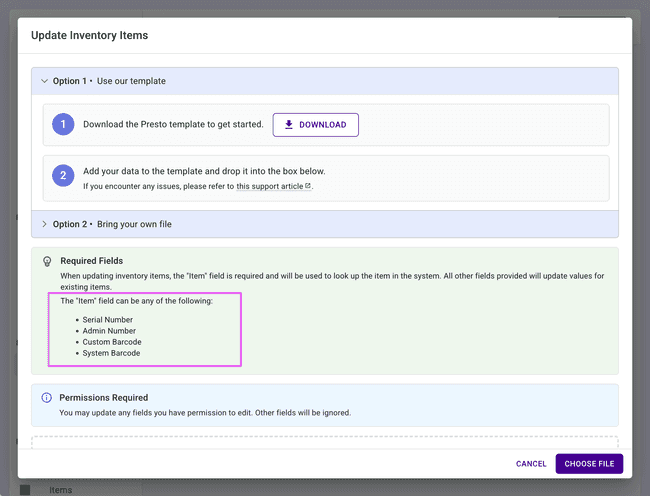Click the 'Add your data to the template' text
The image size is (650, 496).
pyautogui.click(x=204, y=171)
